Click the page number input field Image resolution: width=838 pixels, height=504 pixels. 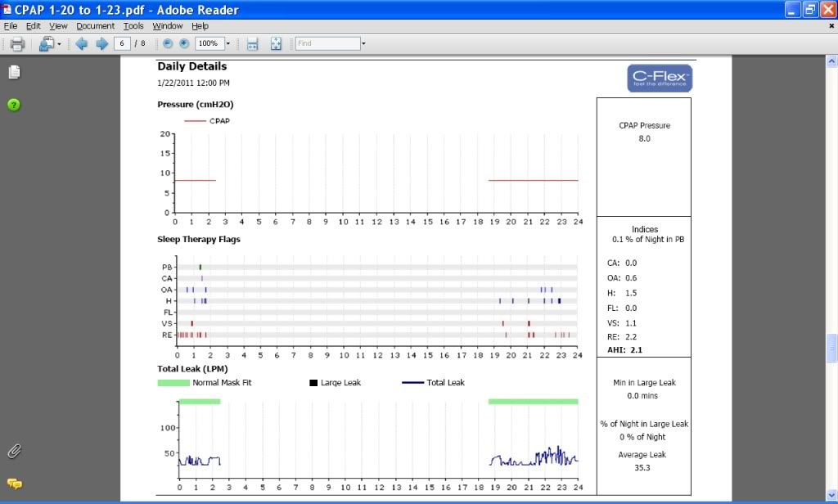[x=123, y=43]
